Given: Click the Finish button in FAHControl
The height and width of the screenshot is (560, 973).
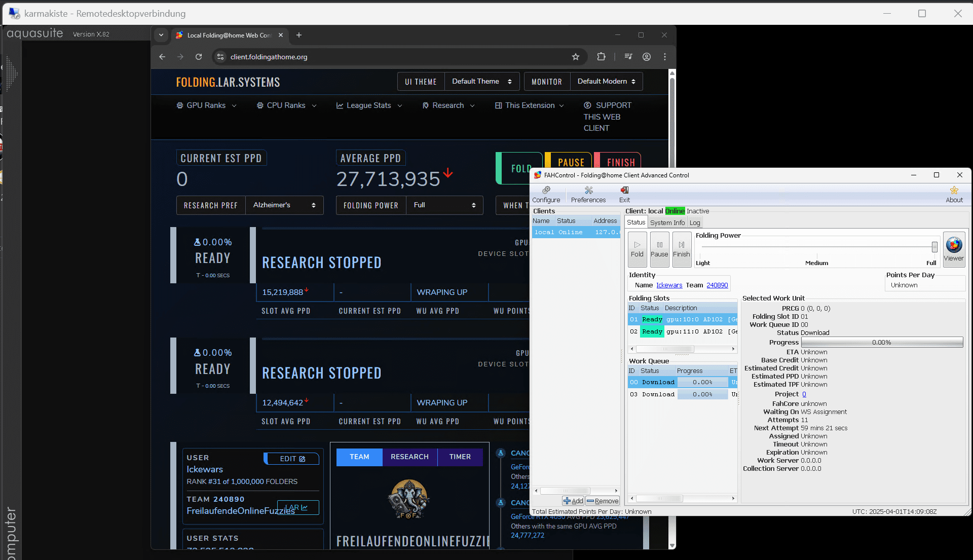Looking at the screenshot, I should [682, 249].
